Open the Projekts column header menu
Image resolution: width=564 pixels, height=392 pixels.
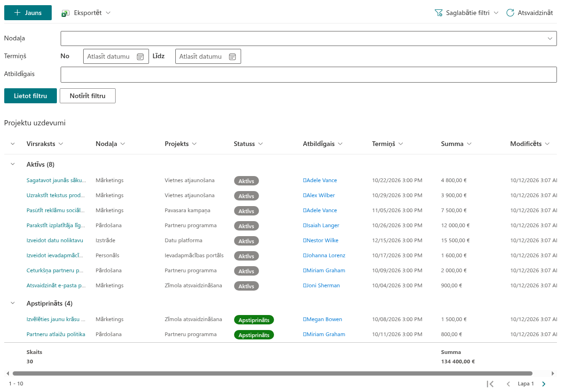pyautogui.click(x=181, y=144)
